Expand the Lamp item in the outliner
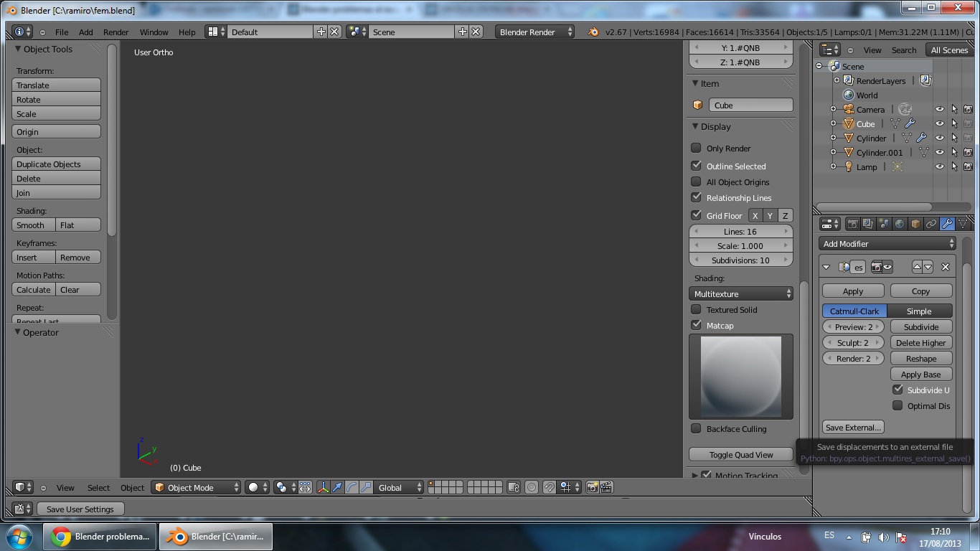This screenshot has height=551, width=980. click(834, 166)
